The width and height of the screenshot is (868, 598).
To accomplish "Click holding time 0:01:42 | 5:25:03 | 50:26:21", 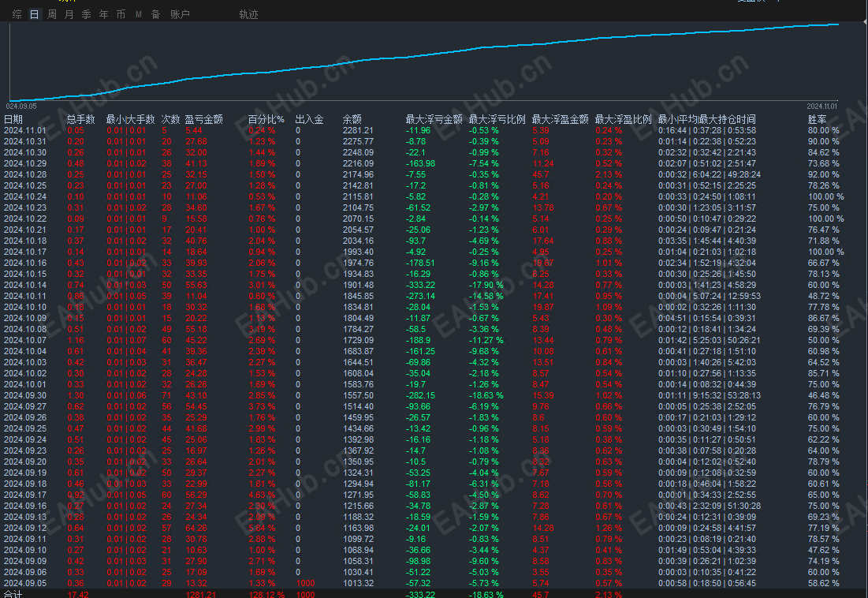I will 710,341.
